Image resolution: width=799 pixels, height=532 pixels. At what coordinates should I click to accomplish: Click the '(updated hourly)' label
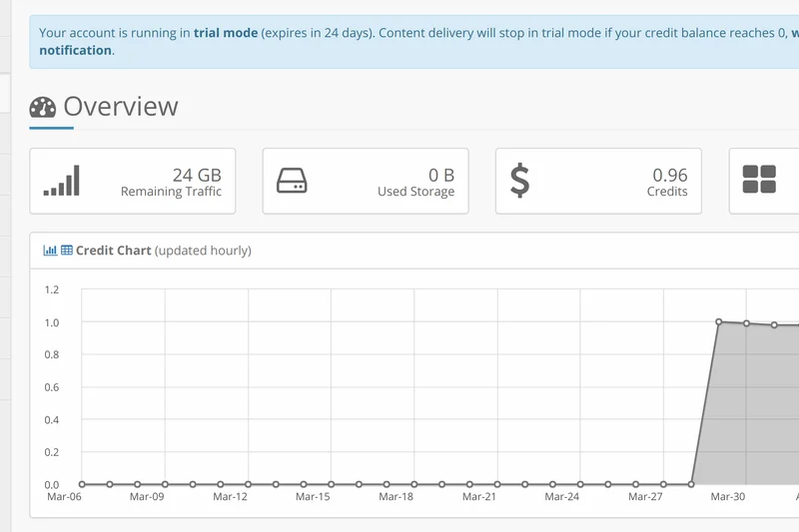point(203,251)
